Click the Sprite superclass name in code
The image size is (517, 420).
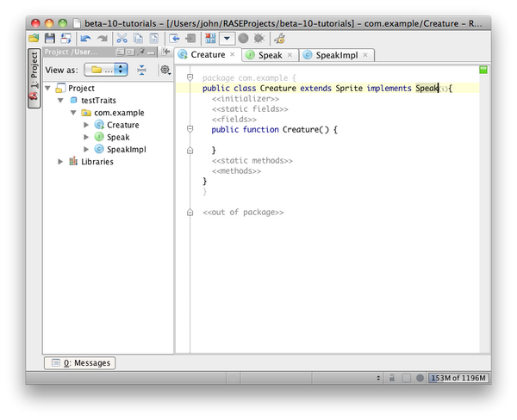click(x=349, y=89)
